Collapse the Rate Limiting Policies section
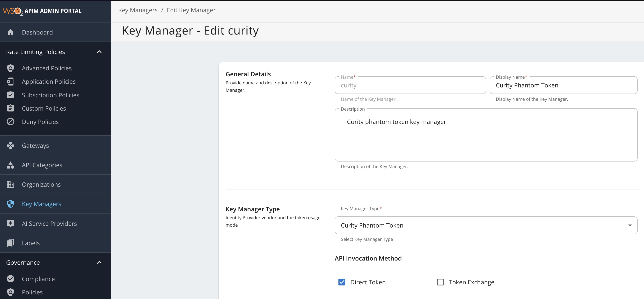This screenshot has width=644, height=299. pyautogui.click(x=99, y=52)
